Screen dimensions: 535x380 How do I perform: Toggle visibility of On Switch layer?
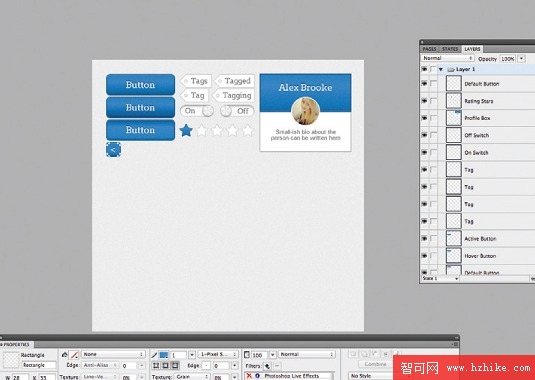click(x=424, y=152)
